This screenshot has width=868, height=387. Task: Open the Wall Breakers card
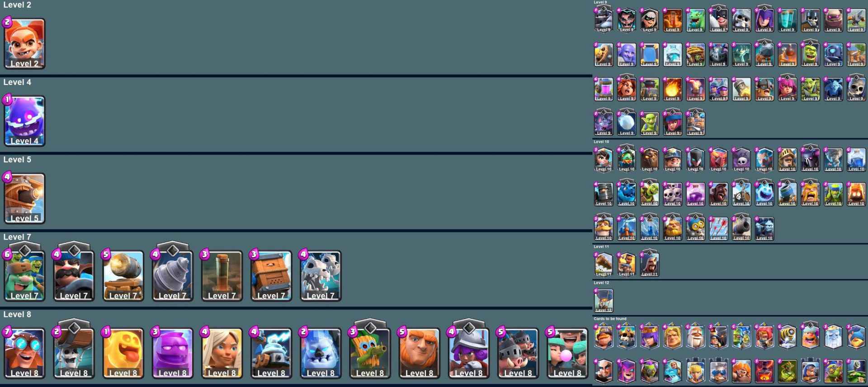pyautogui.click(x=74, y=353)
